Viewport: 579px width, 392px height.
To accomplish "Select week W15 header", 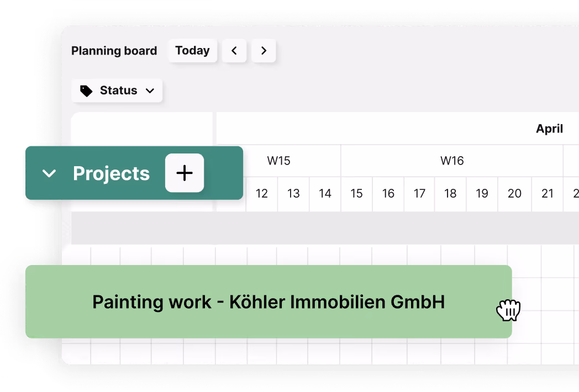I will click(279, 161).
